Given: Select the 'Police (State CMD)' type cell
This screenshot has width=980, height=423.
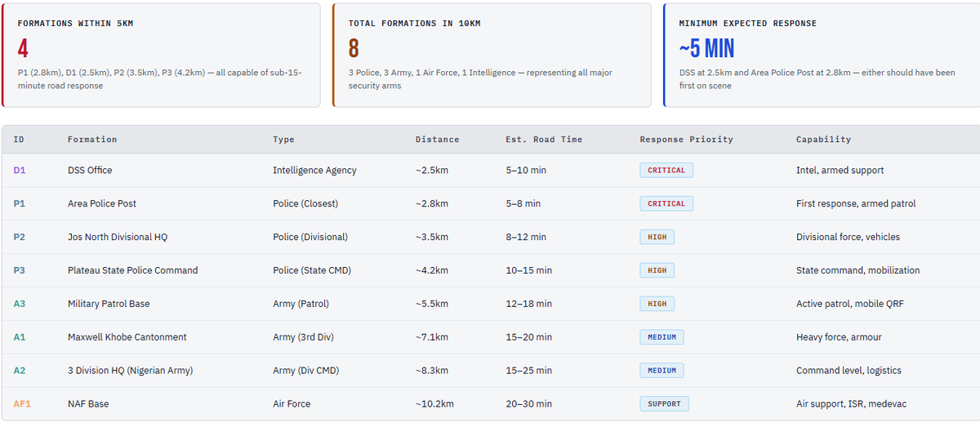Looking at the screenshot, I should pos(312,270).
